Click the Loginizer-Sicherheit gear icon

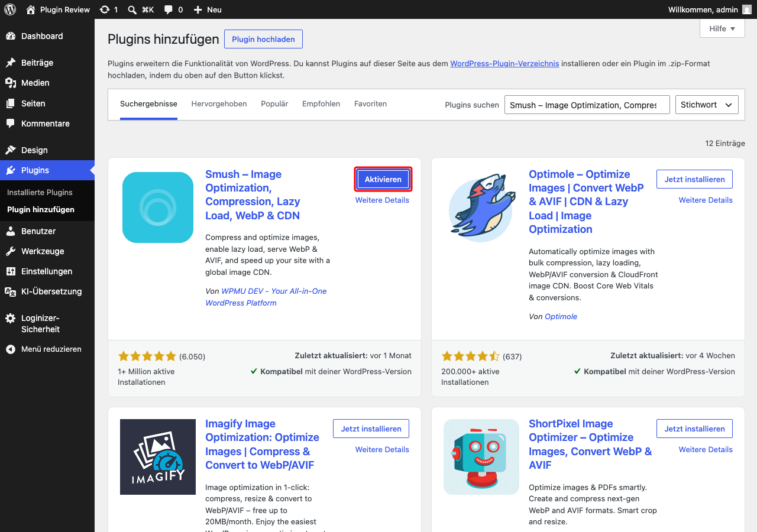coord(11,318)
